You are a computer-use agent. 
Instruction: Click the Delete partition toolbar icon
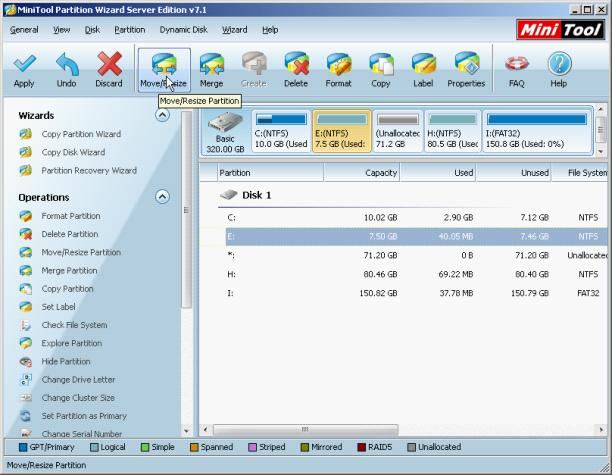(x=296, y=64)
